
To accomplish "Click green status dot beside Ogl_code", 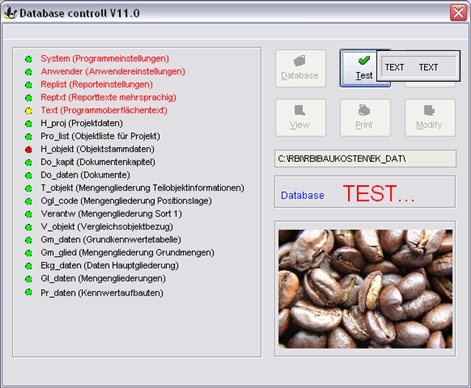I will click(x=29, y=202).
